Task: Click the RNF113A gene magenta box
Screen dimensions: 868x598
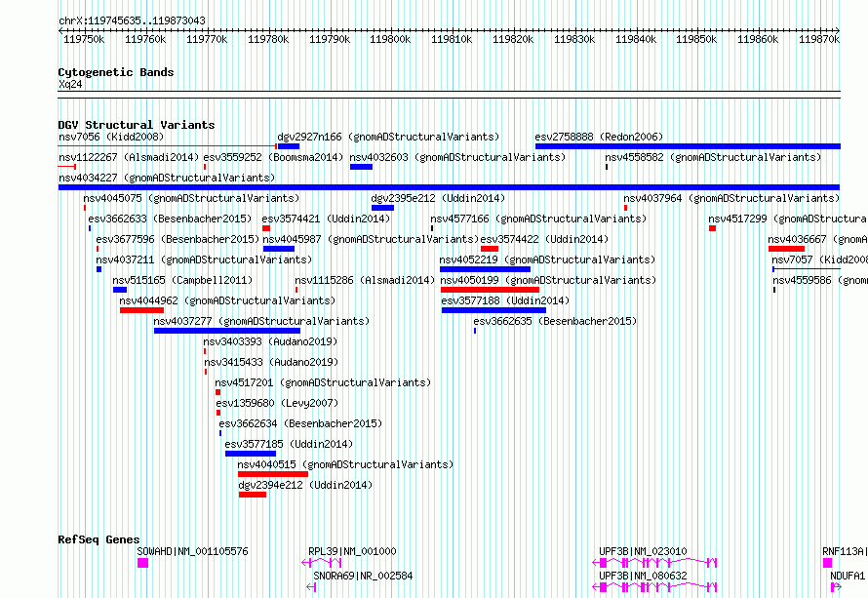Action: coord(828,563)
